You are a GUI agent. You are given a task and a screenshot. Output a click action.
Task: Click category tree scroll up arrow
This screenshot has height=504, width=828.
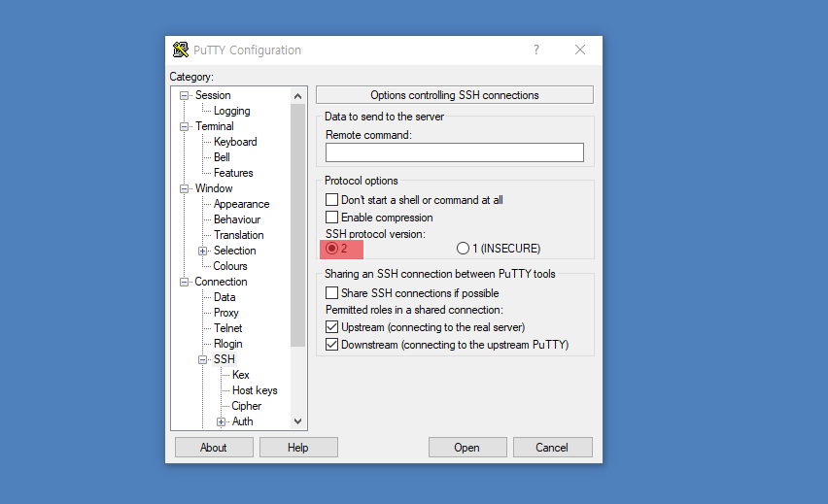tap(297, 96)
